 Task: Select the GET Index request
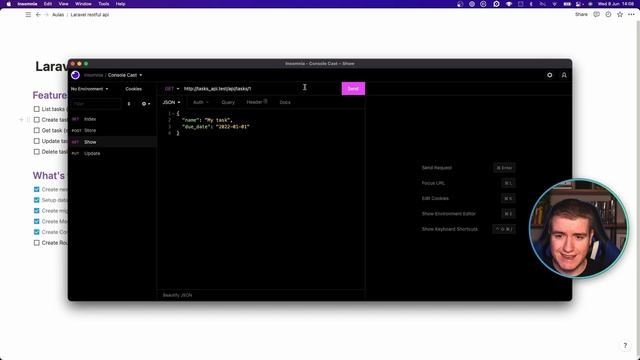(112, 119)
